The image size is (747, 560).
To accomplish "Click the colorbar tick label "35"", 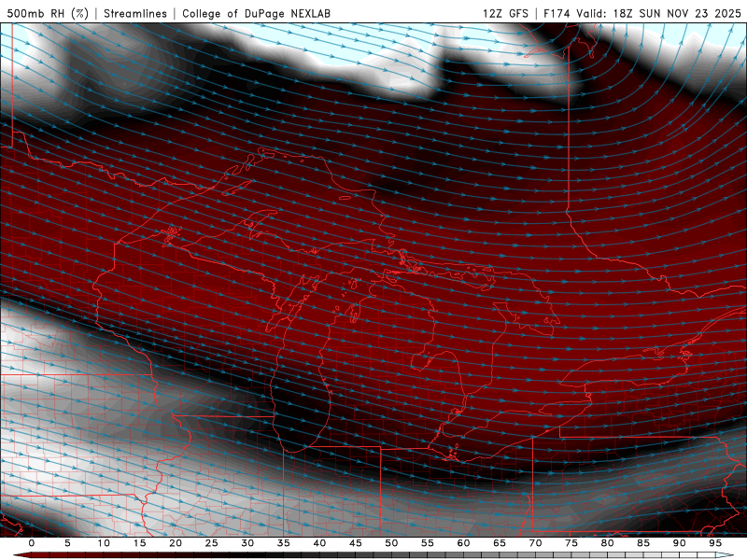I will coord(284,543).
